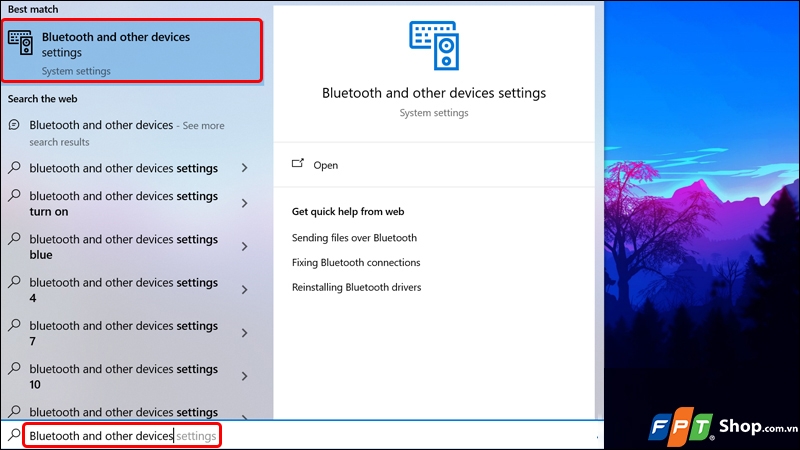This screenshot has width=800, height=450.
Task: Click the preview title 'Bluetooth and other devices settings'
Action: (x=434, y=93)
